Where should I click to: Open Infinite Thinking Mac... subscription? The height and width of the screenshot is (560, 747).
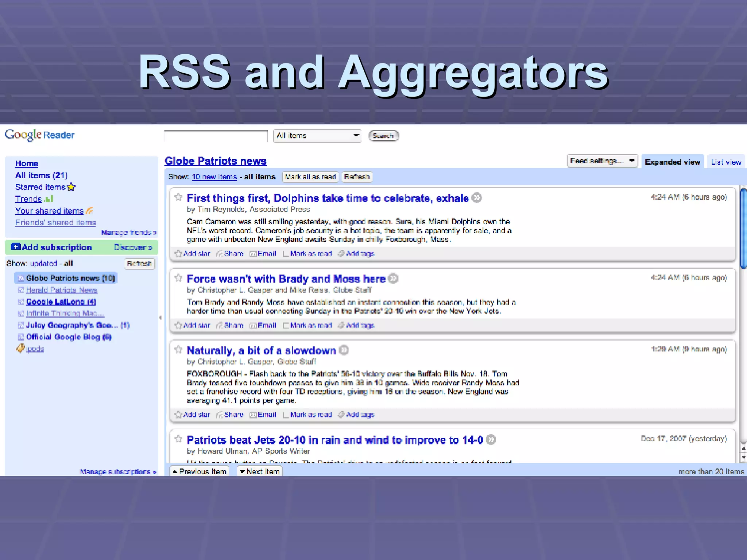65,313
